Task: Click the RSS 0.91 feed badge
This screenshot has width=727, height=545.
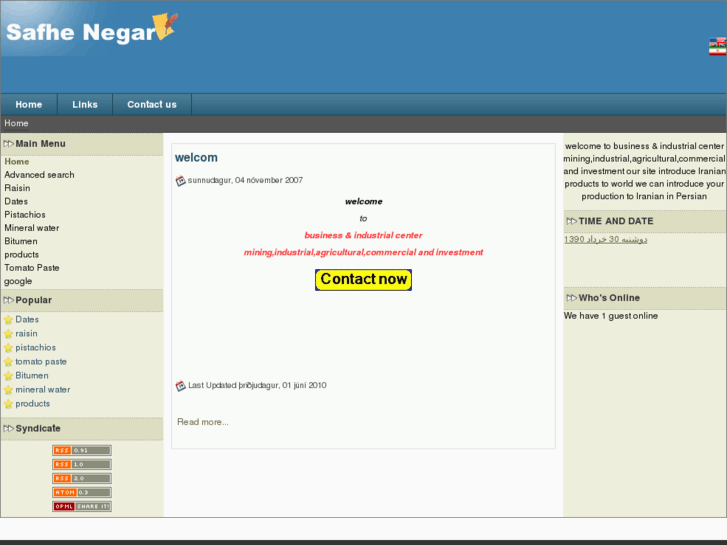Action: click(x=82, y=450)
